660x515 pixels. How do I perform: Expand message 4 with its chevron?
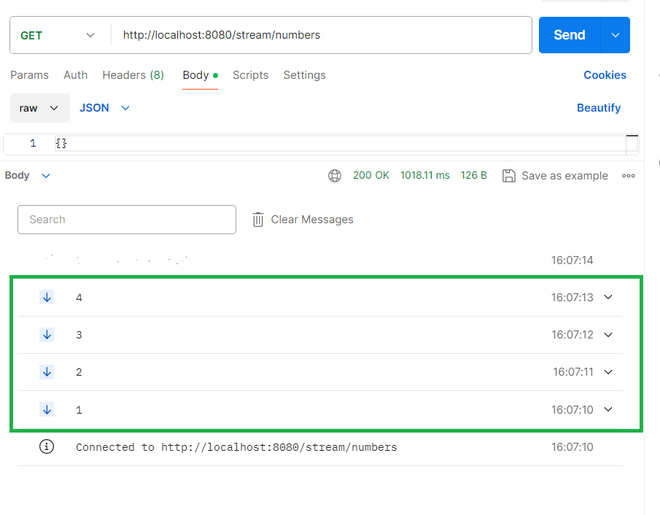(x=608, y=297)
